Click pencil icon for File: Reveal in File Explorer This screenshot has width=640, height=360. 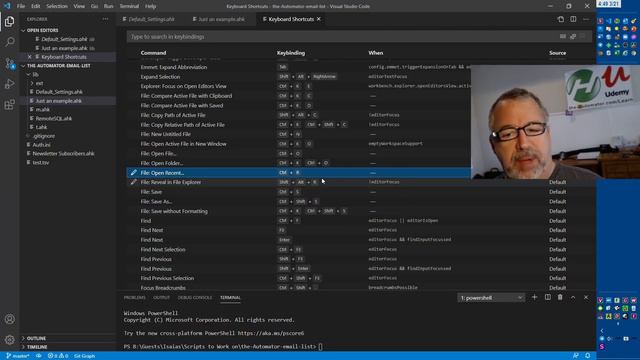[133, 182]
